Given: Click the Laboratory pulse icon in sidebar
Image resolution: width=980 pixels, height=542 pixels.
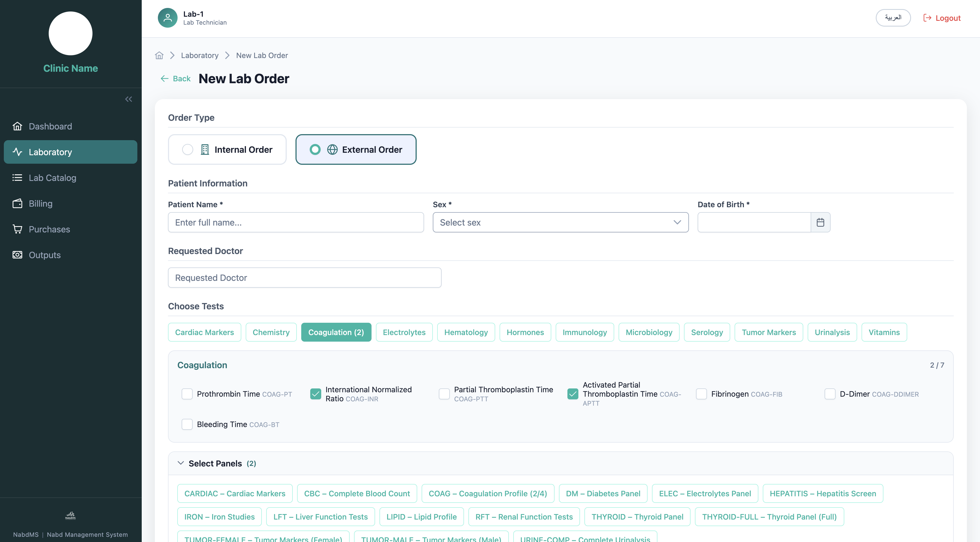Looking at the screenshot, I should coord(18,152).
